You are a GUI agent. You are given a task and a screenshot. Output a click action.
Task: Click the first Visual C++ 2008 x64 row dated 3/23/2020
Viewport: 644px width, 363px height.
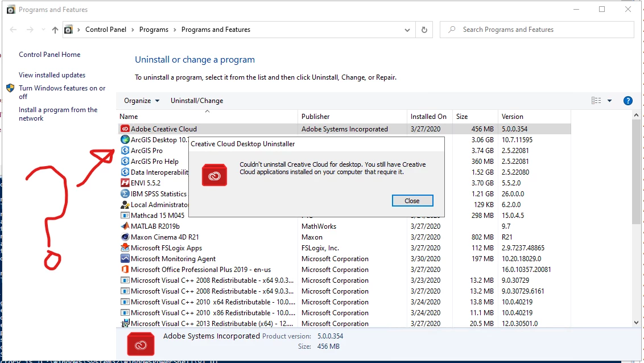point(344,280)
